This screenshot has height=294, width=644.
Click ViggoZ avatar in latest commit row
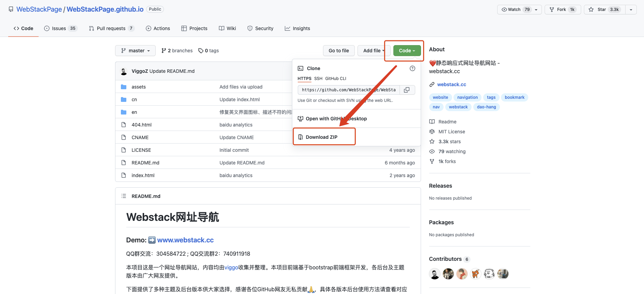pyautogui.click(x=124, y=71)
